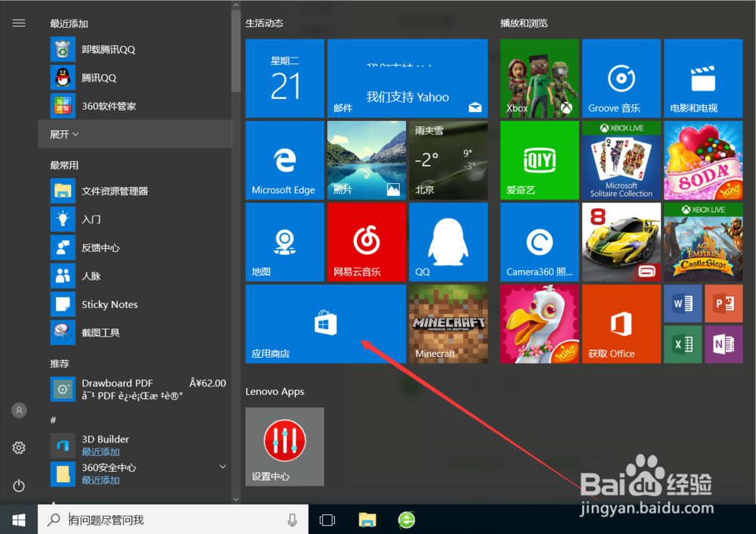Open the 邮件 Mail tile
Screen dimensions: 756x534
pos(407,78)
